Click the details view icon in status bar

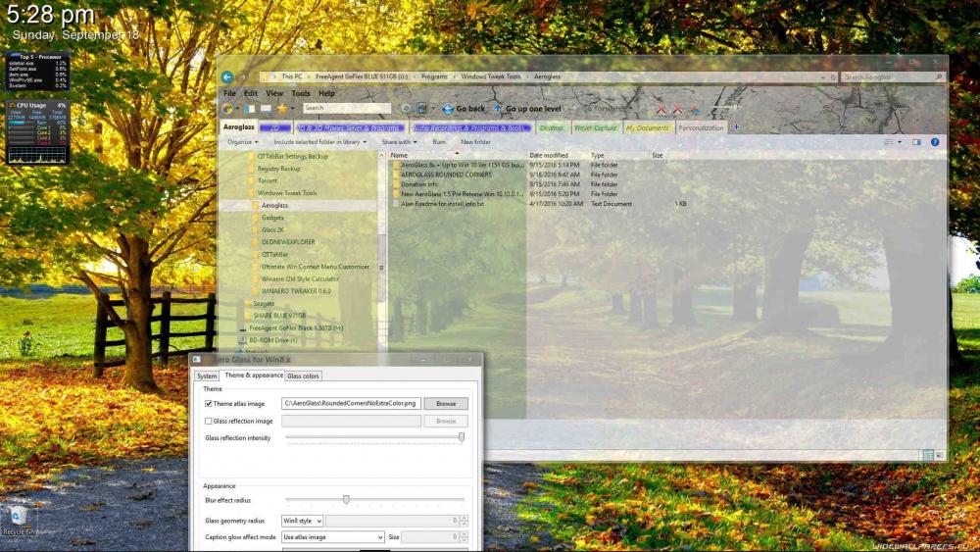tap(928, 455)
